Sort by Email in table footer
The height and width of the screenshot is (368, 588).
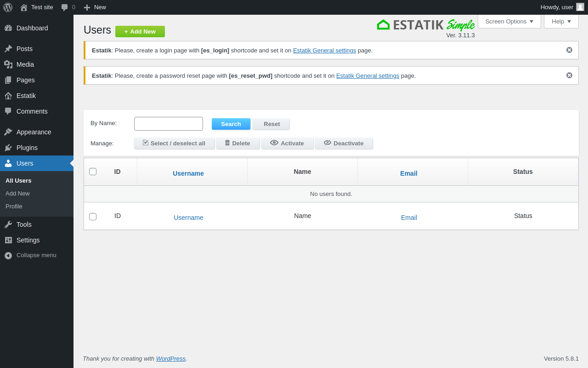[x=409, y=218]
